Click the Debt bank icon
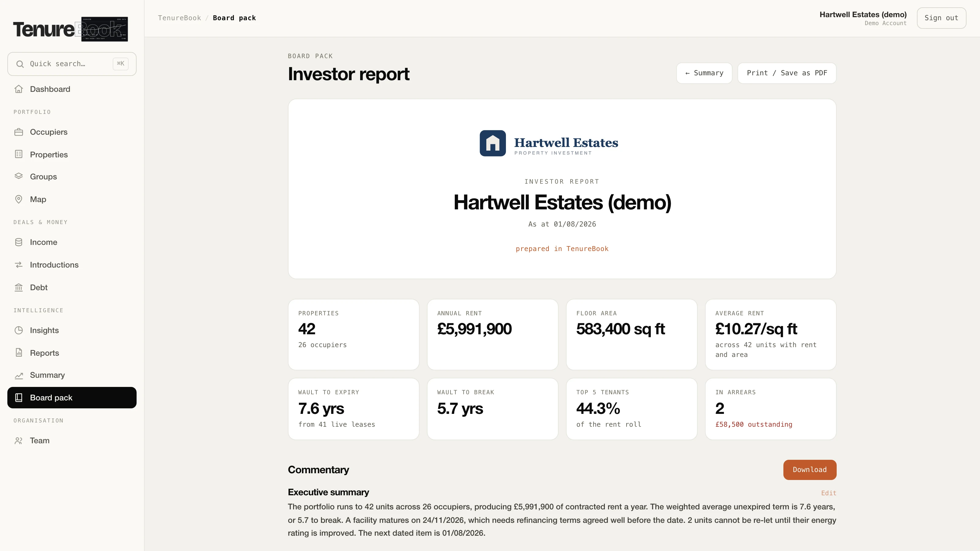 click(19, 287)
